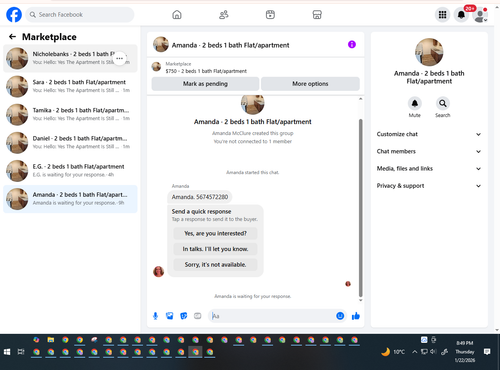The width and height of the screenshot is (500, 370).
Task: Expand the Customize chat section
Action: (x=429, y=134)
